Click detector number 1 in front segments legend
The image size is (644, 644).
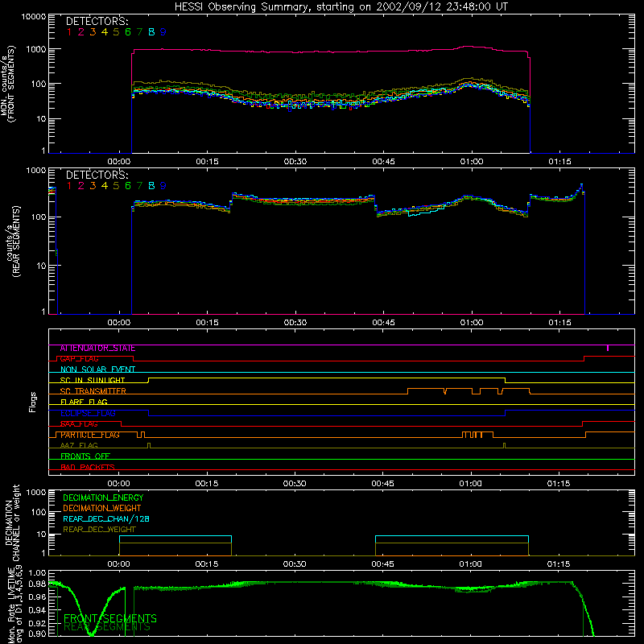(69, 32)
